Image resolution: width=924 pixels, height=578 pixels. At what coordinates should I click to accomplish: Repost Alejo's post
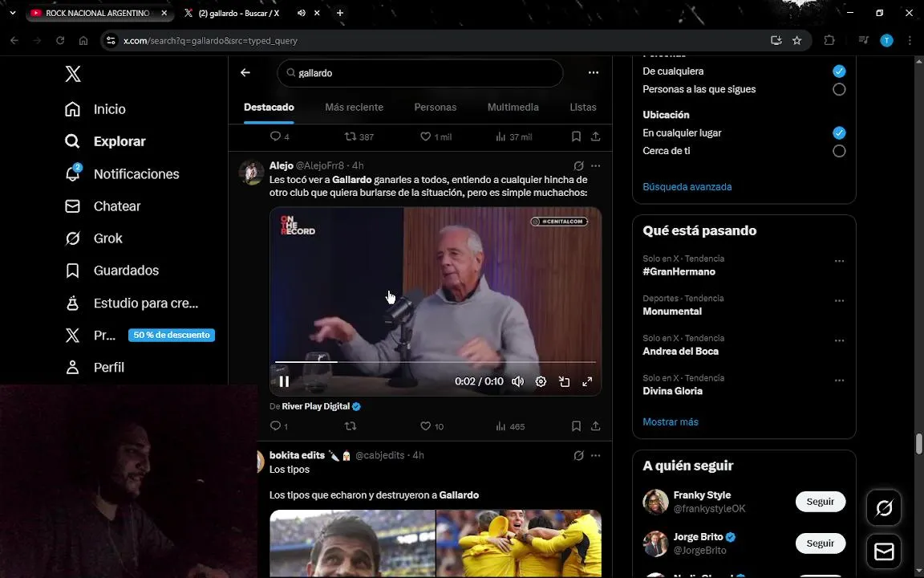point(351,426)
